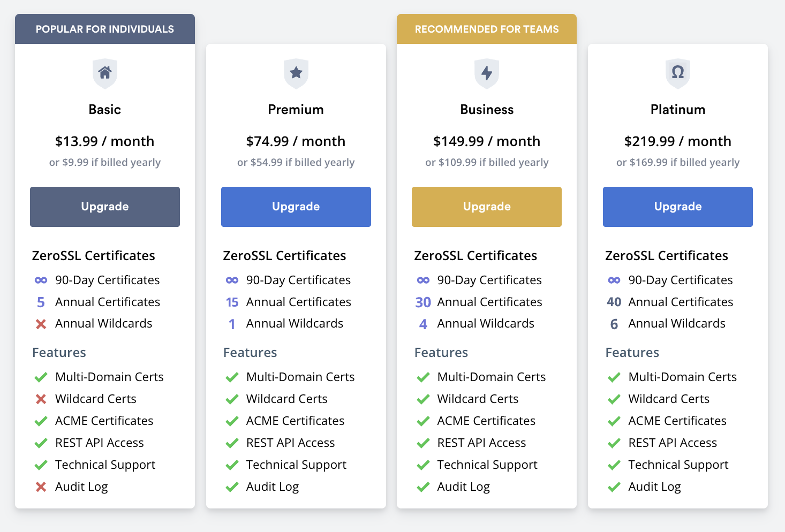Click the Business plan lightning shield icon
Viewport: 785px width, 532px height.
pyautogui.click(x=487, y=73)
